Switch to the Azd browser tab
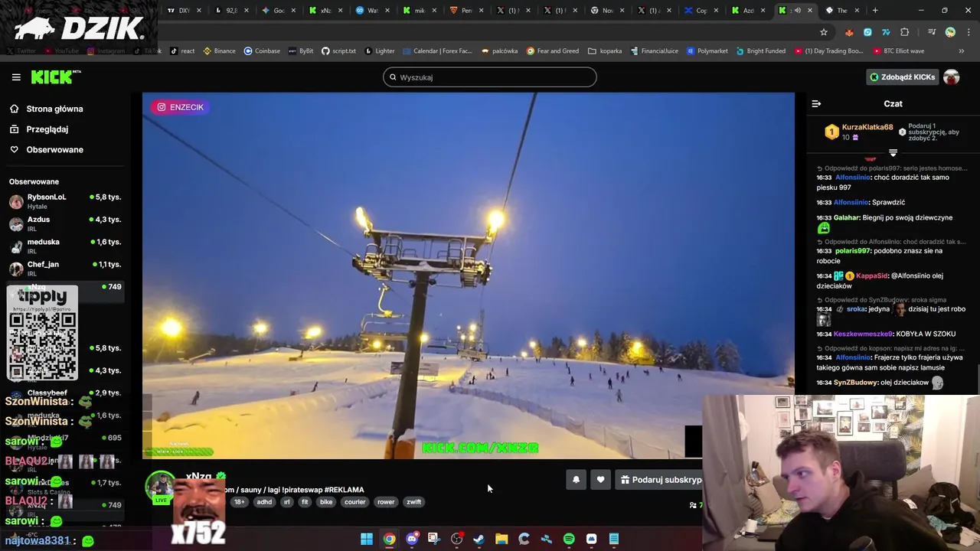Image resolution: width=980 pixels, height=551 pixels. pos(748,11)
